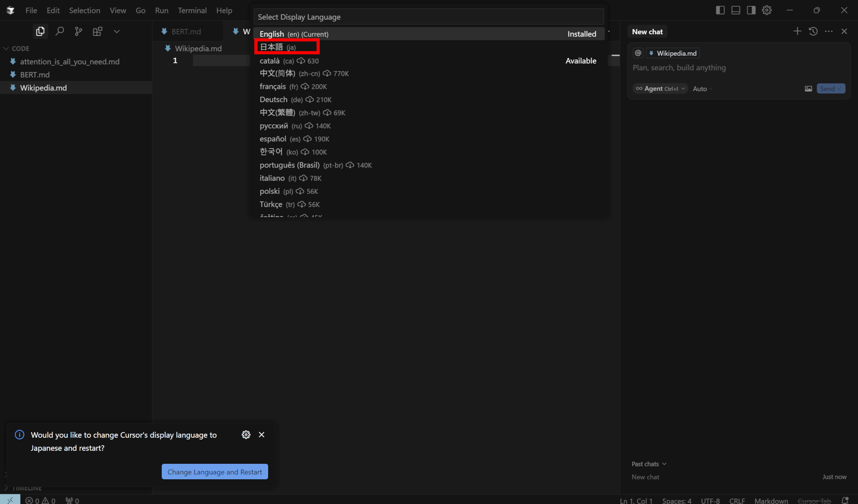
Task: Open the Source Control icon
Action: coord(78,31)
